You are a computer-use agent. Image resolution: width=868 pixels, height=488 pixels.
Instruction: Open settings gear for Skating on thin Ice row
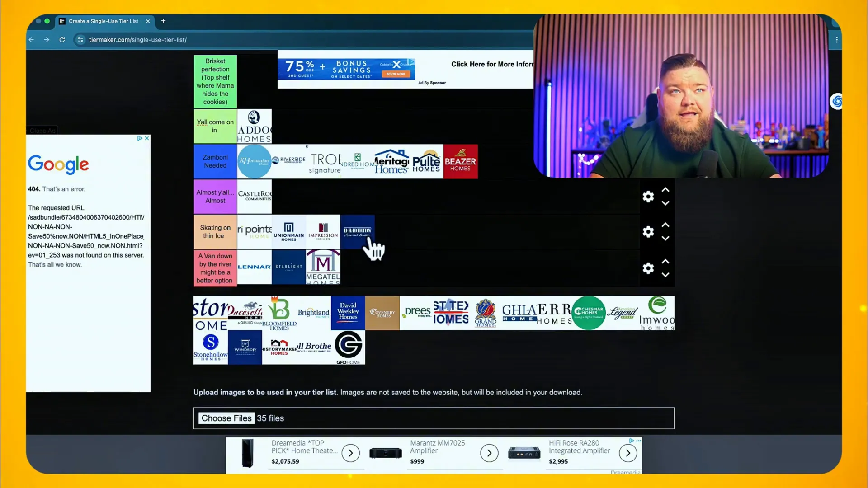[648, 232]
